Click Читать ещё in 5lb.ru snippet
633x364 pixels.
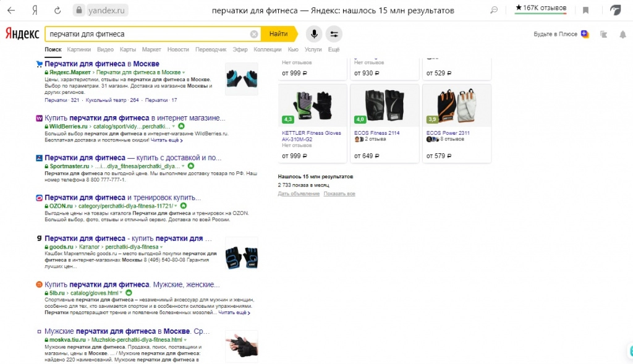pyautogui.click(x=234, y=313)
